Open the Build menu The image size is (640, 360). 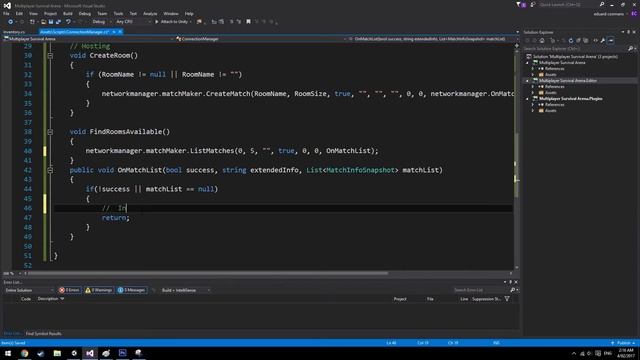coord(67,13)
